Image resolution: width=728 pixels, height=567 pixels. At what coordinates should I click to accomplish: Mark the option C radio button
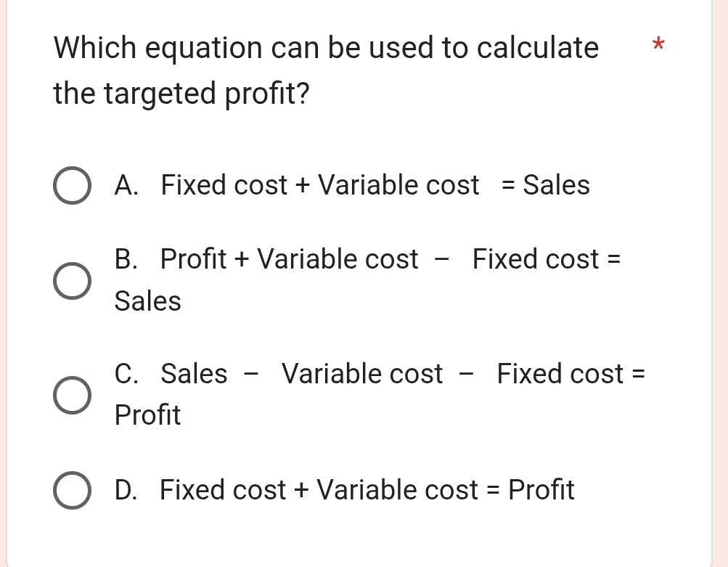[x=72, y=395]
